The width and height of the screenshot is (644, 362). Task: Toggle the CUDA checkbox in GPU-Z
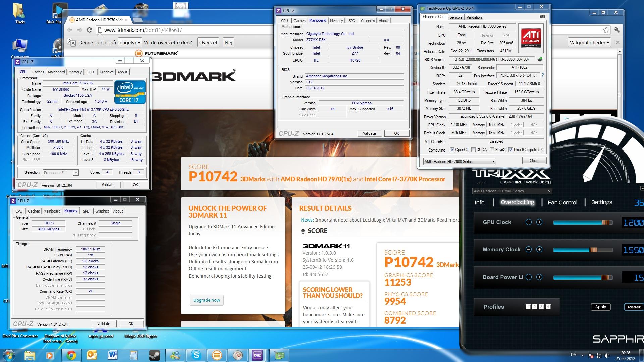pyautogui.click(x=473, y=150)
